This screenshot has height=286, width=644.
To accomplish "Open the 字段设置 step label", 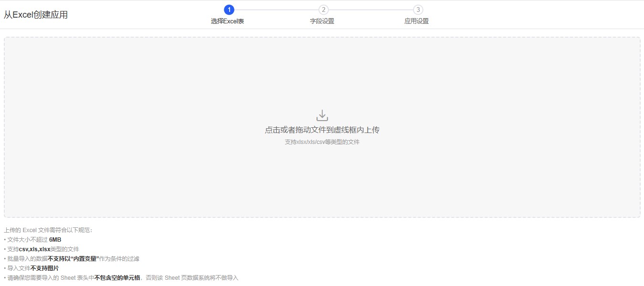I will (x=322, y=21).
